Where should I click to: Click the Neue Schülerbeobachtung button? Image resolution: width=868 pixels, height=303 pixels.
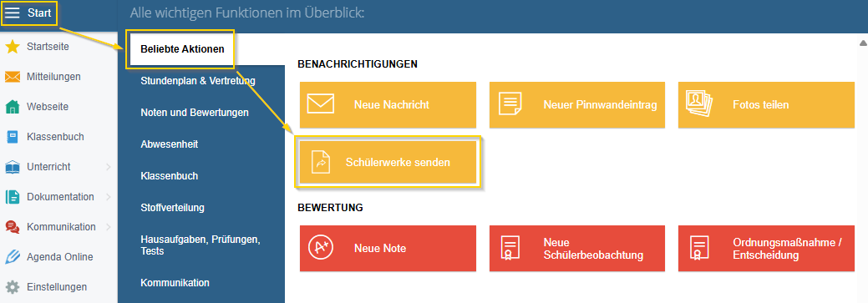pos(576,248)
